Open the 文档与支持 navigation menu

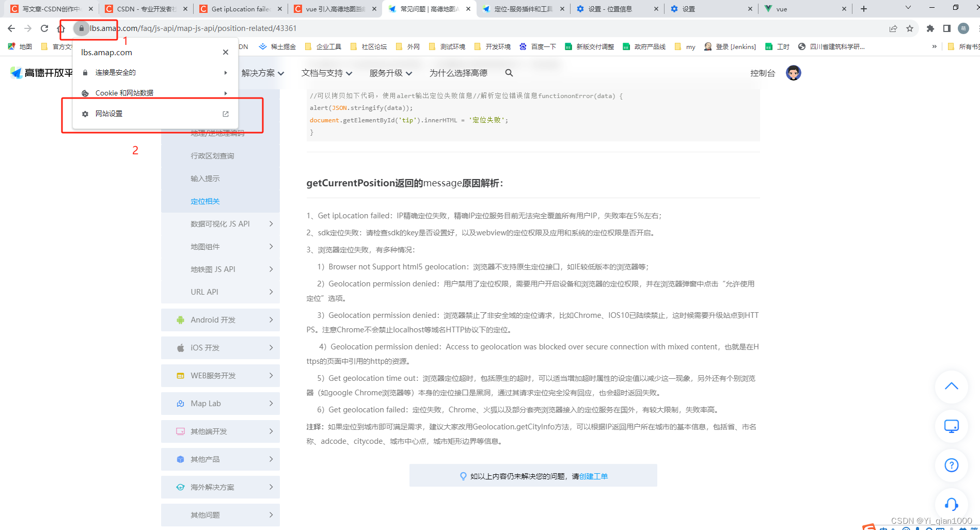pyautogui.click(x=326, y=73)
